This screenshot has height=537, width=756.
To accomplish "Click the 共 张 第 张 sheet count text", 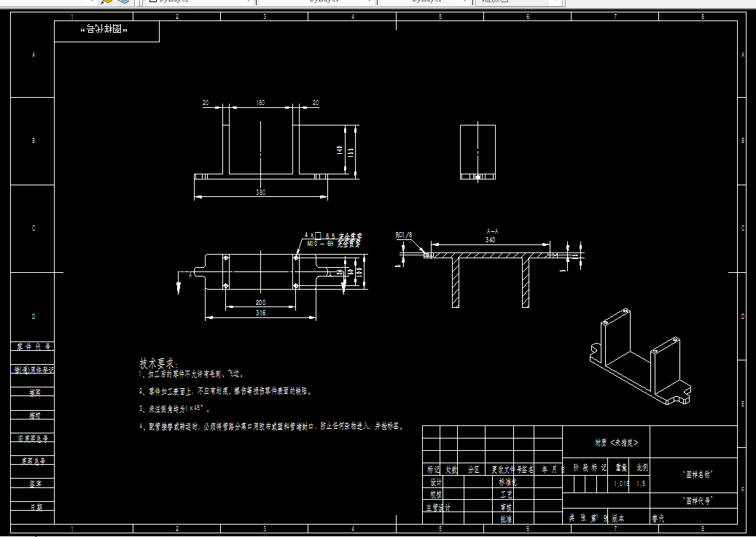I will [x=588, y=519].
